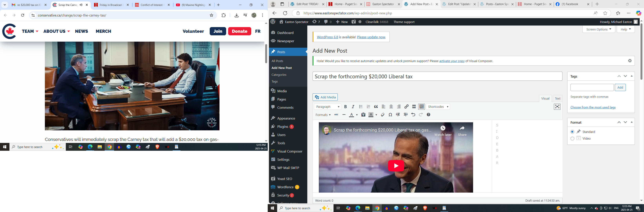Click the blockquote icon
The image size is (644, 212).
(x=376, y=107)
